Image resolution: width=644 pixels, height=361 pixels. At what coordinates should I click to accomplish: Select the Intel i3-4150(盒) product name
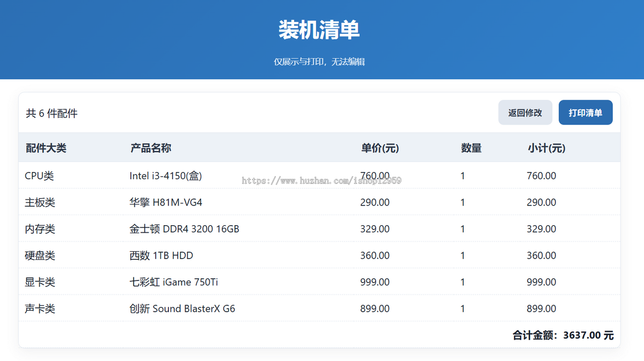(x=166, y=175)
